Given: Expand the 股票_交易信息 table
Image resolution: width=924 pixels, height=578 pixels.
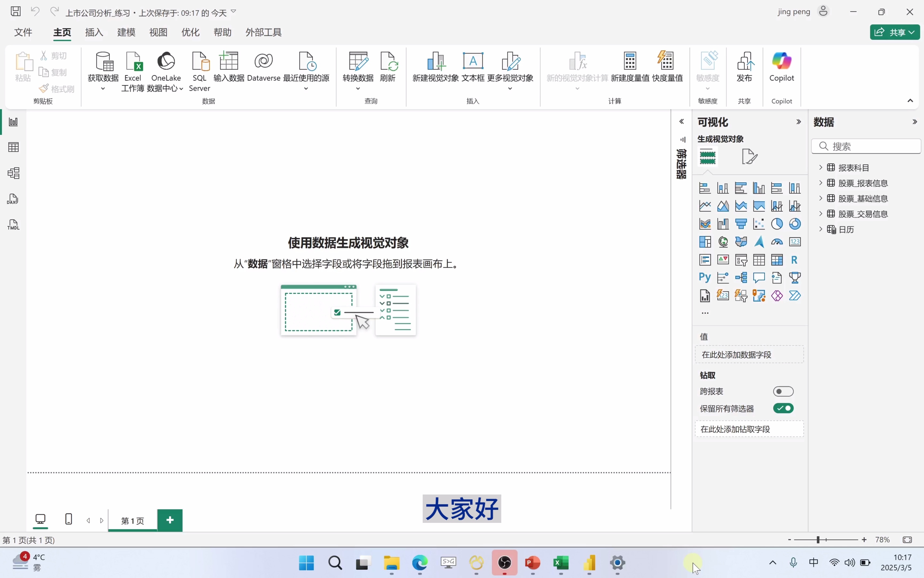Looking at the screenshot, I should 821,214.
